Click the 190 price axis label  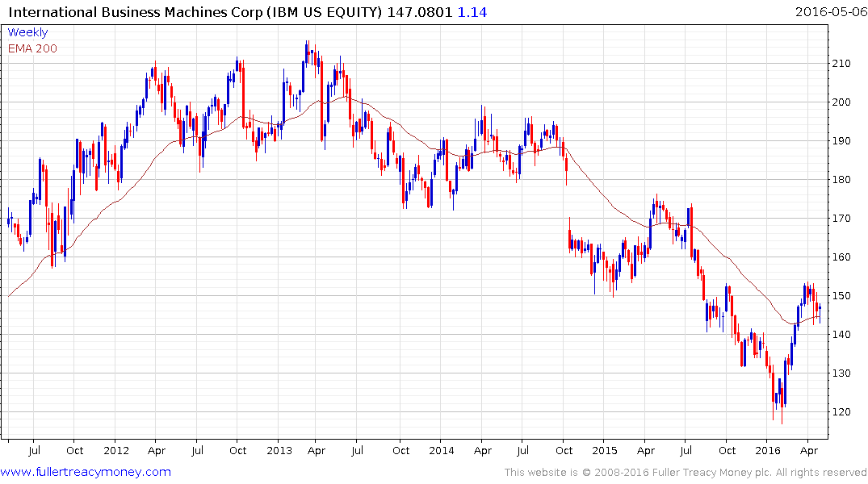[x=841, y=141]
